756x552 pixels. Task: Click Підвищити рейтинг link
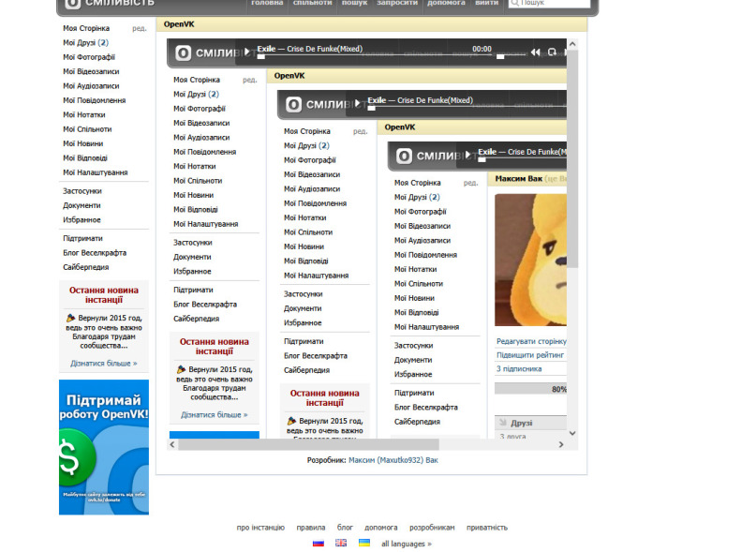pyautogui.click(x=530, y=354)
